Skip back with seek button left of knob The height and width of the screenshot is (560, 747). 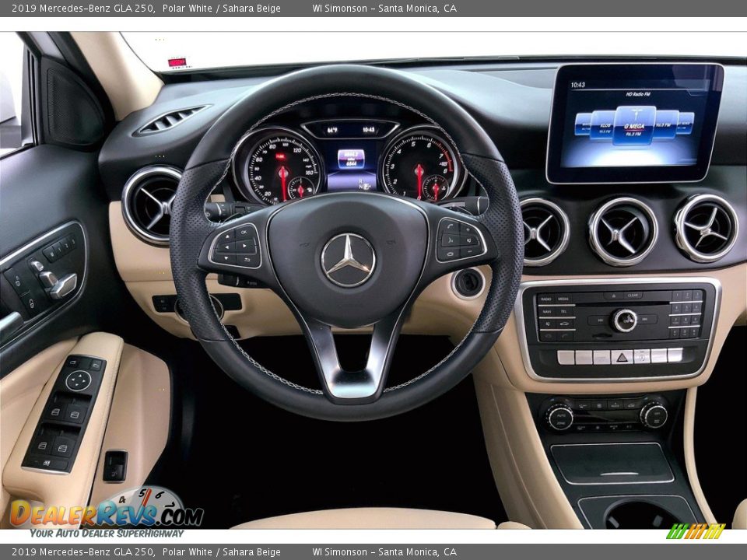pos(599,320)
